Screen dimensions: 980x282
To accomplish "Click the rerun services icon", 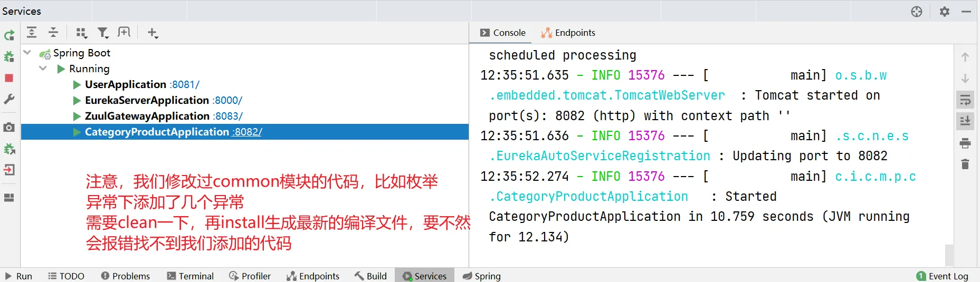I will (9, 35).
